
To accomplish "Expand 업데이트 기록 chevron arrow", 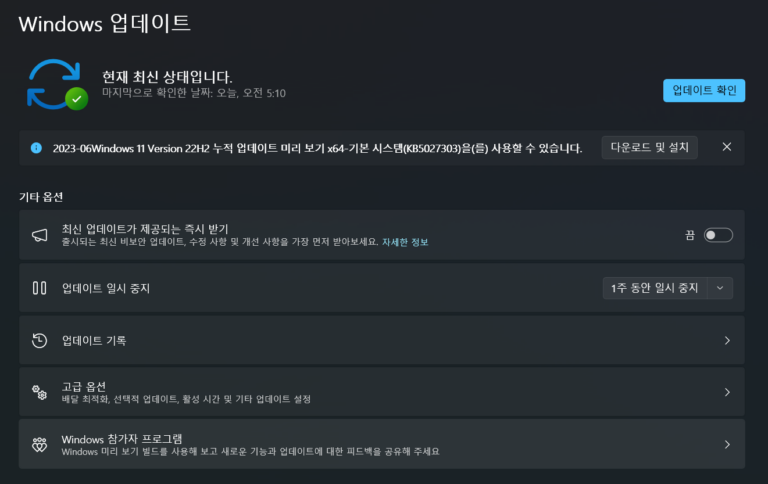I will 727,340.
